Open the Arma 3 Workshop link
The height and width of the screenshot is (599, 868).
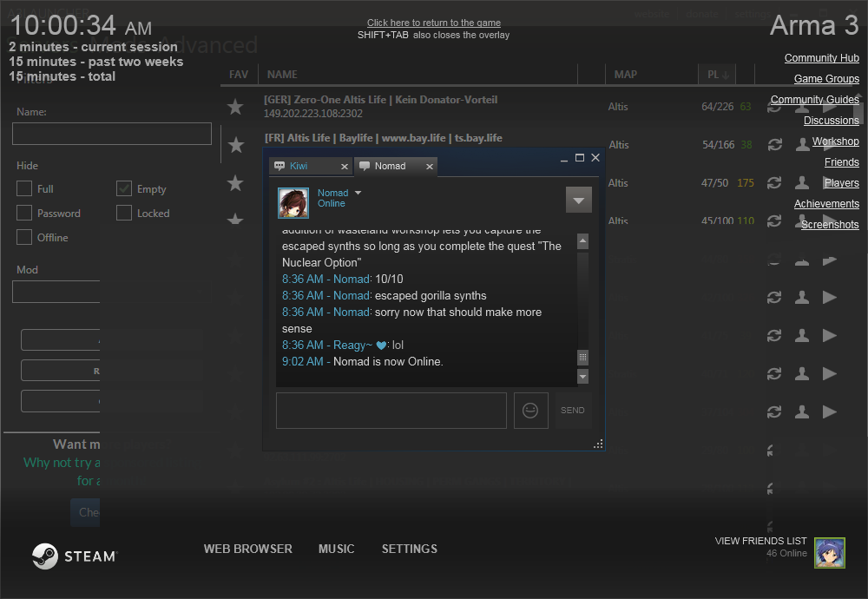click(x=835, y=142)
